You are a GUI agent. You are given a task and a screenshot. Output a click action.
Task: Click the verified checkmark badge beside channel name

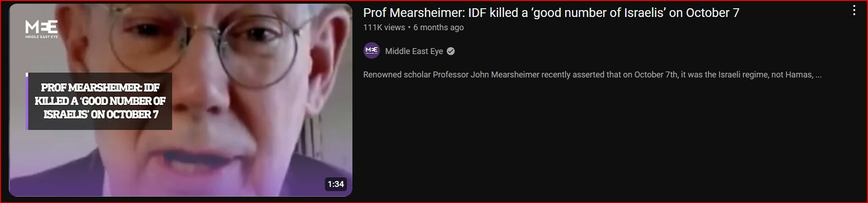pos(450,51)
